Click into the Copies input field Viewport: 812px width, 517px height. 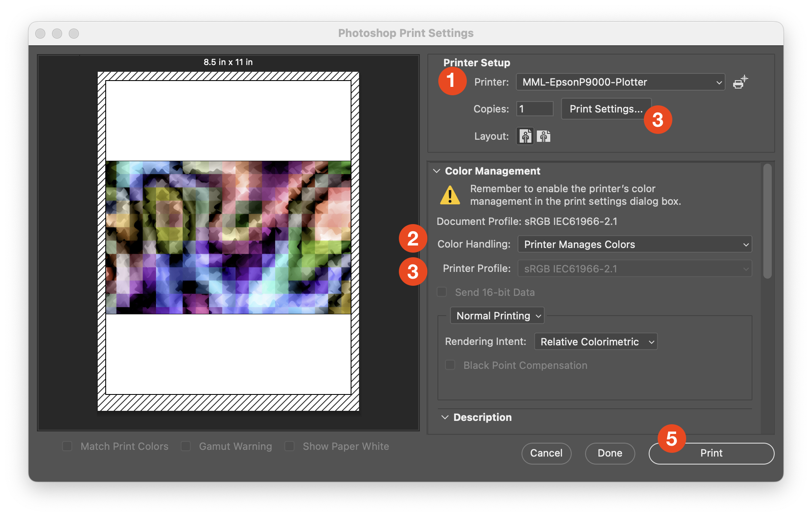[x=535, y=109]
